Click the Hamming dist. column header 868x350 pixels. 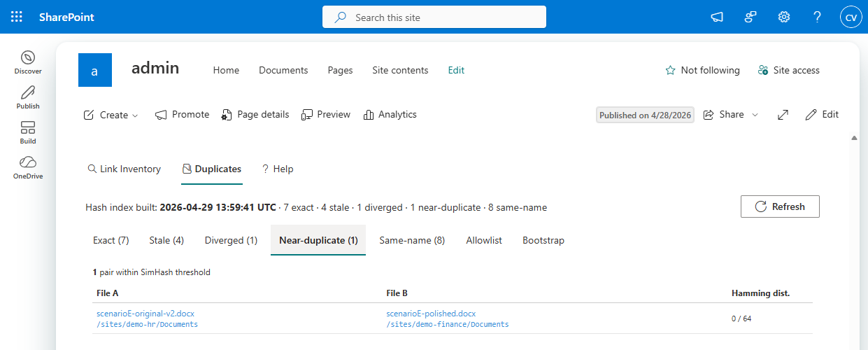coord(760,293)
